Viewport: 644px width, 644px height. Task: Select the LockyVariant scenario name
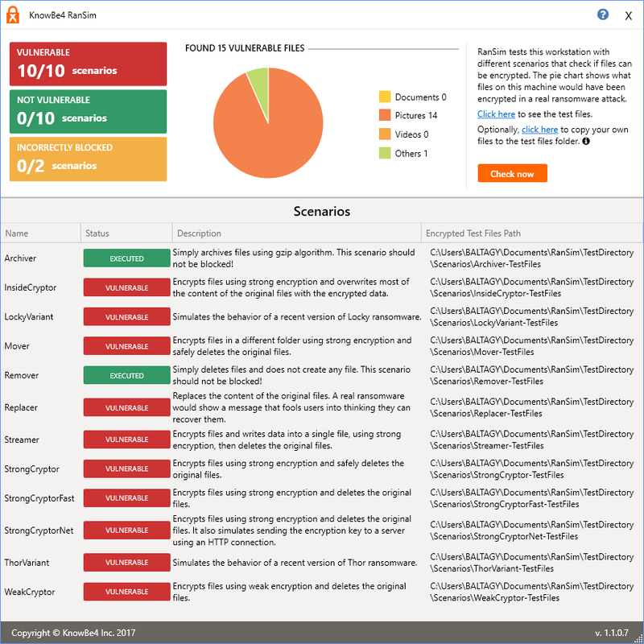click(29, 316)
